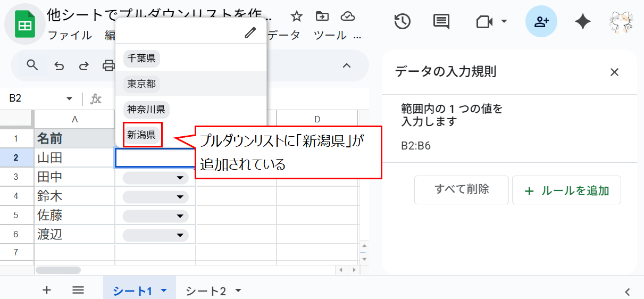Choose 新潟県 from the dropdown list
The width and height of the screenshot is (644, 299).
[x=141, y=135]
